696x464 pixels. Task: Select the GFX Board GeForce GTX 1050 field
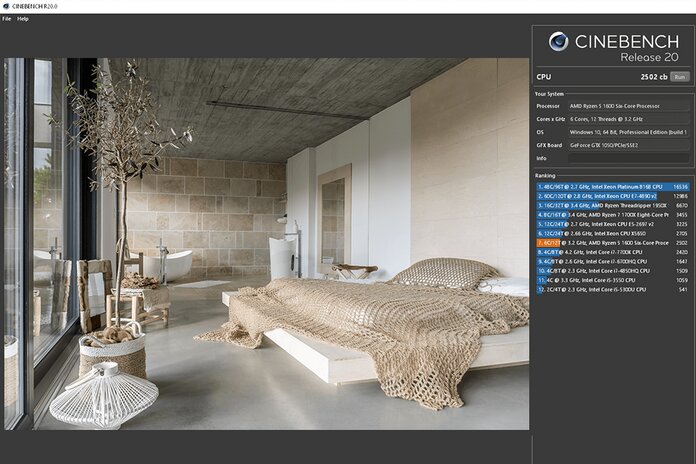(x=628, y=145)
